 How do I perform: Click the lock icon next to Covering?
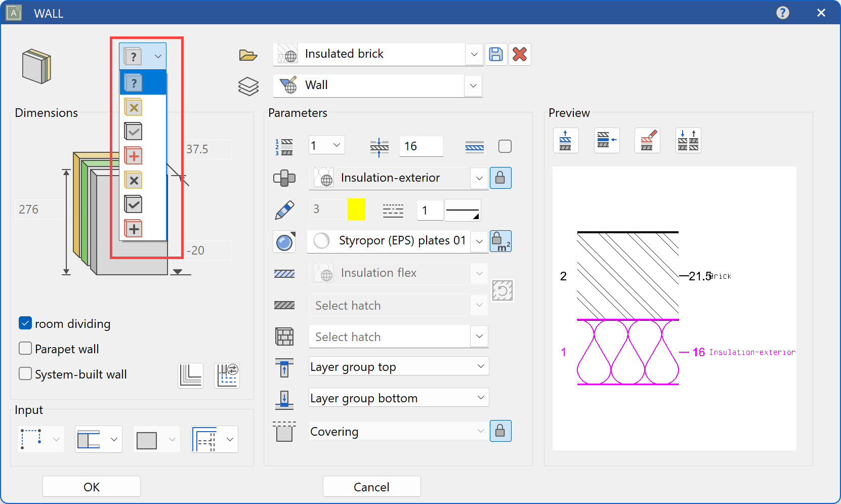click(x=500, y=431)
